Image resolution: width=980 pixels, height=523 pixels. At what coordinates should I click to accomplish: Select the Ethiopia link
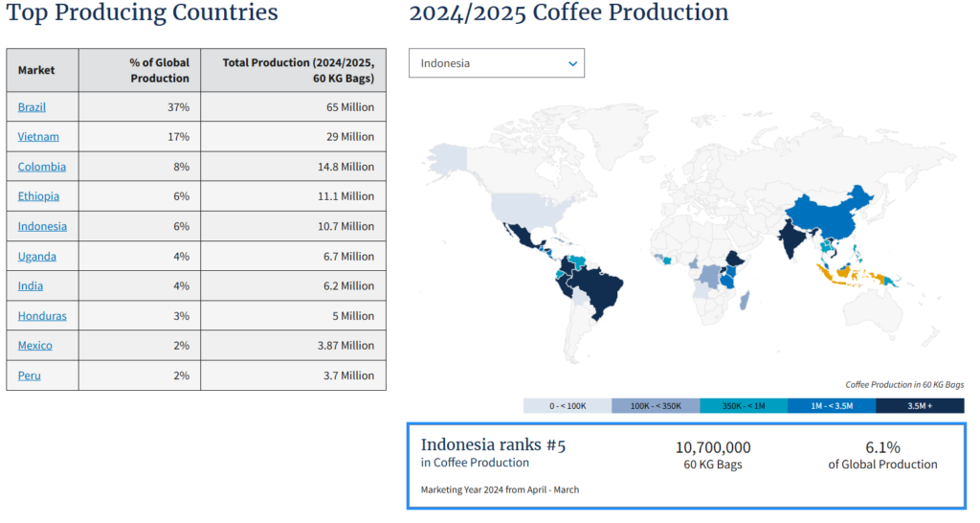click(x=38, y=196)
